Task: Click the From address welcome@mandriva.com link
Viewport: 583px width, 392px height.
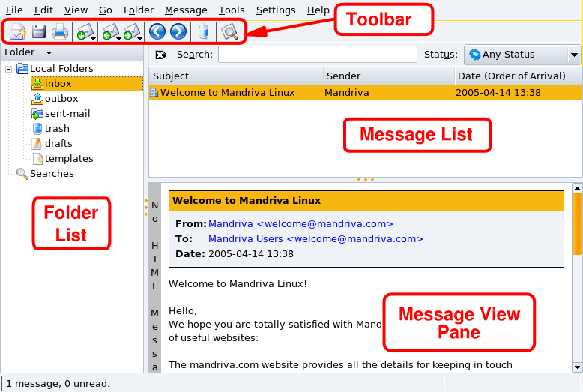Action: pos(300,224)
